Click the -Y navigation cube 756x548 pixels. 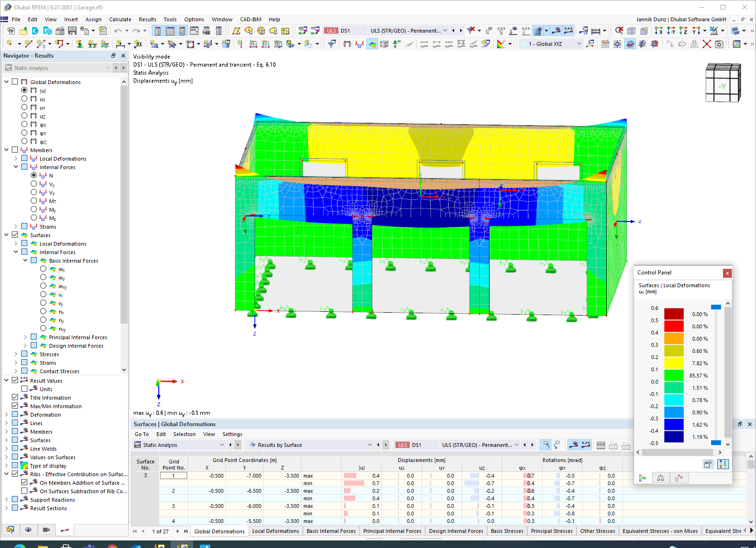[722, 83]
